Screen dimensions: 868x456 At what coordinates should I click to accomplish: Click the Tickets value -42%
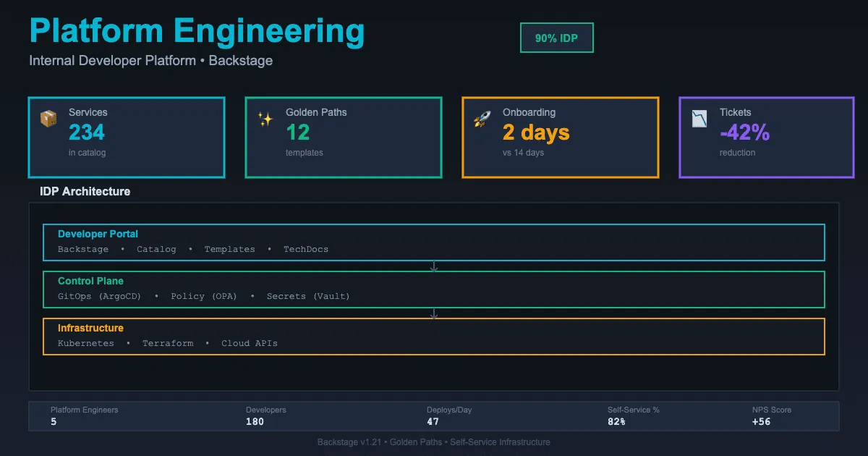(744, 132)
